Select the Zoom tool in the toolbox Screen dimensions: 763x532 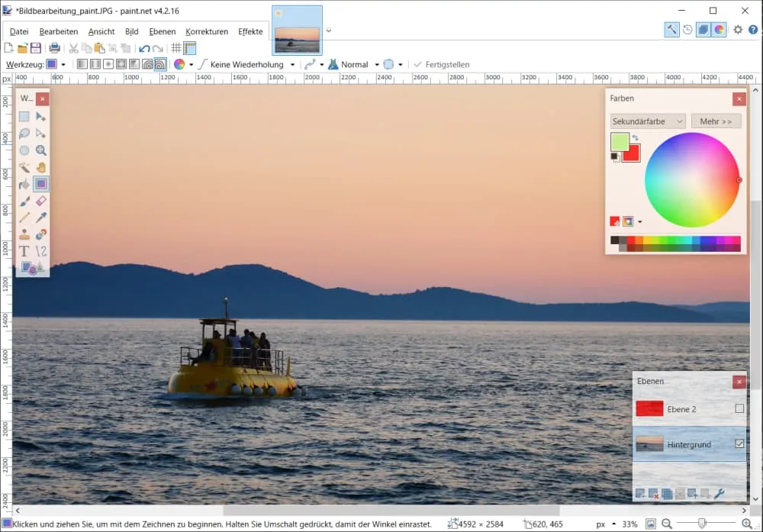(x=41, y=150)
